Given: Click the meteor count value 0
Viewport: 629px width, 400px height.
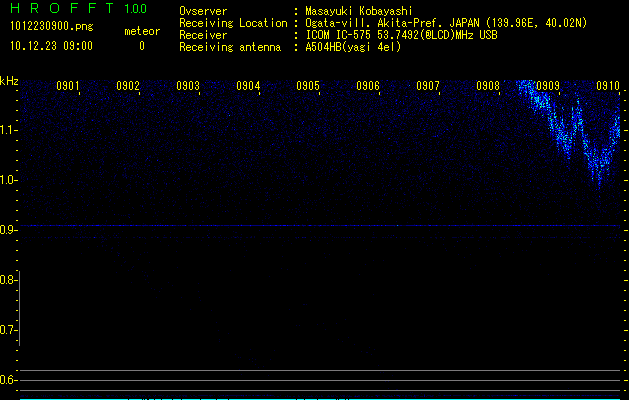Looking at the screenshot, I should [142, 46].
